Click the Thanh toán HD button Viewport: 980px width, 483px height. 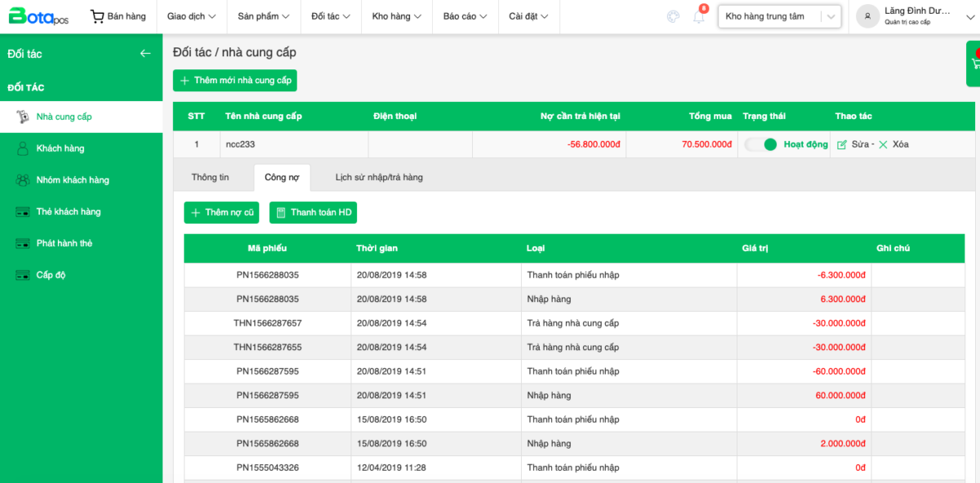313,213
